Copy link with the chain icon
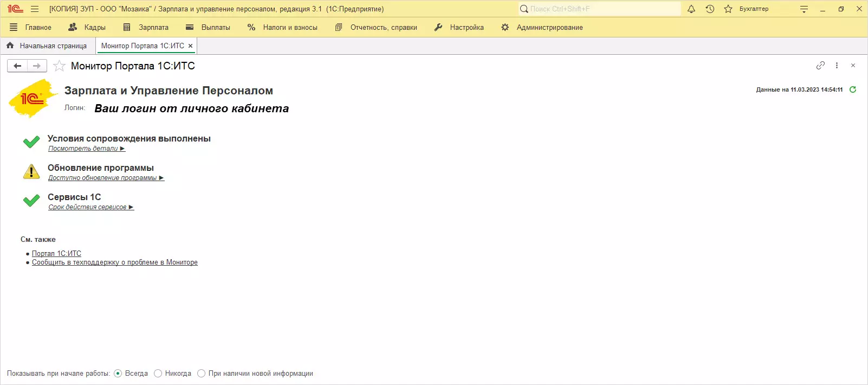Image resolution: width=868 pixels, height=385 pixels. click(820, 65)
